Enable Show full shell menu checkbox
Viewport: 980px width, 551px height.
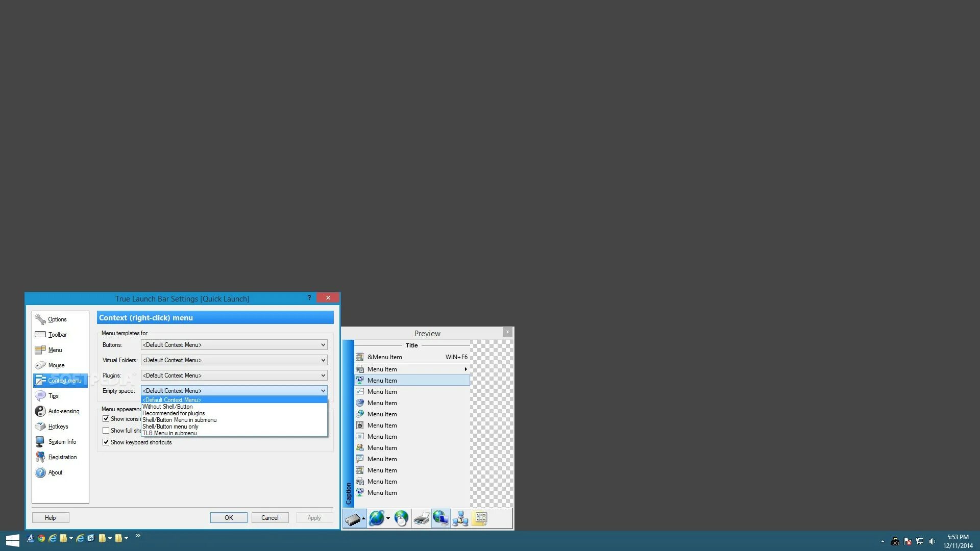106,431
